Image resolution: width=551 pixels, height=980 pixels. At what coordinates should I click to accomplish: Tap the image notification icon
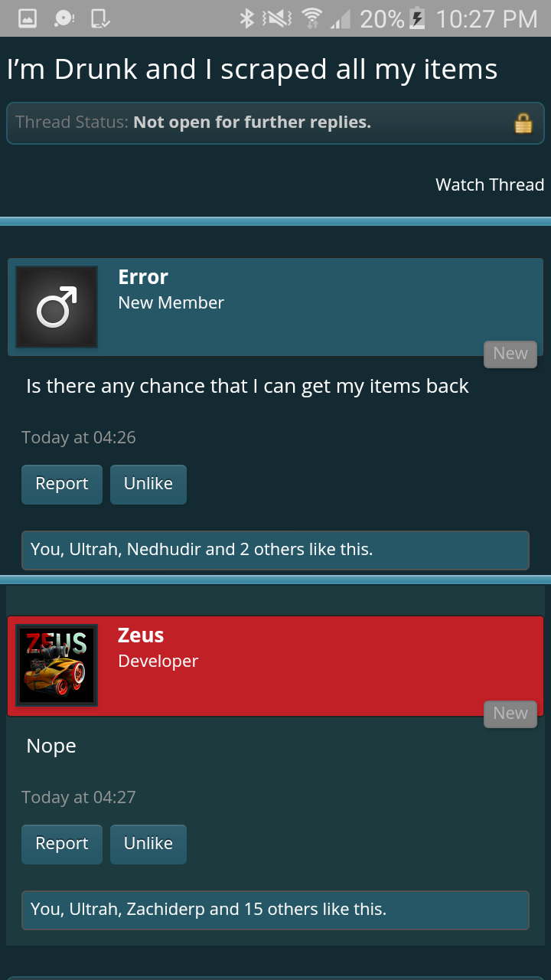(x=28, y=18)
